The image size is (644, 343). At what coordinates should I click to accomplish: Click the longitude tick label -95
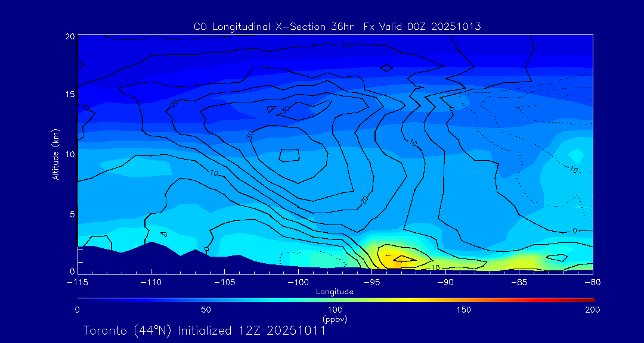pyautogui.click(x=371, y=282)
